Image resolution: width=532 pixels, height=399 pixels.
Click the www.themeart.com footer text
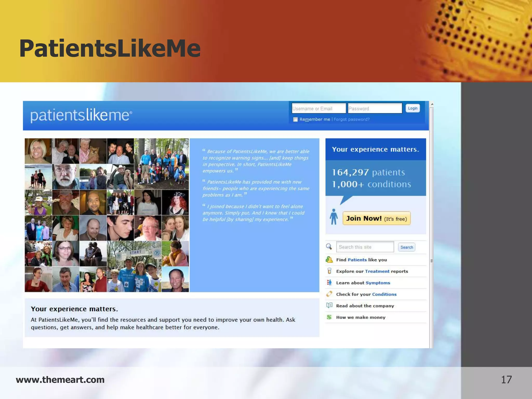60,380
